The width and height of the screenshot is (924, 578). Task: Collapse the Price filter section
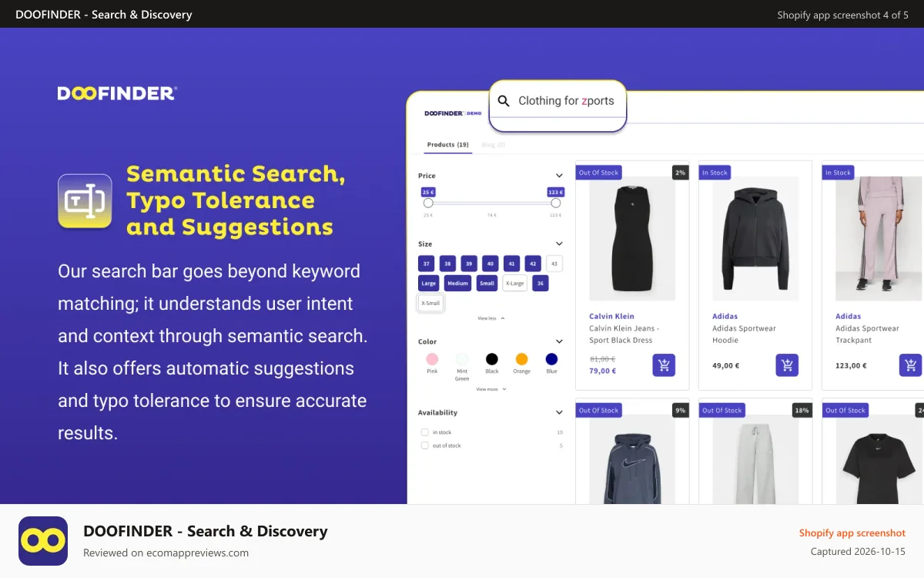pos(559,176)
